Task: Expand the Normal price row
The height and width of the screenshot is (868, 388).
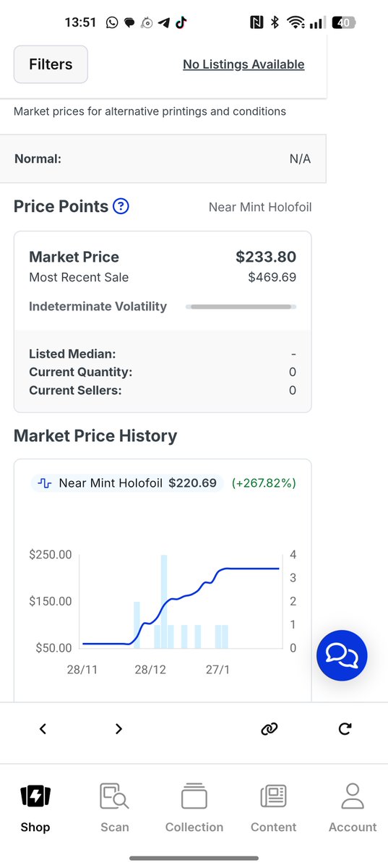Action: tap(163, 158)
